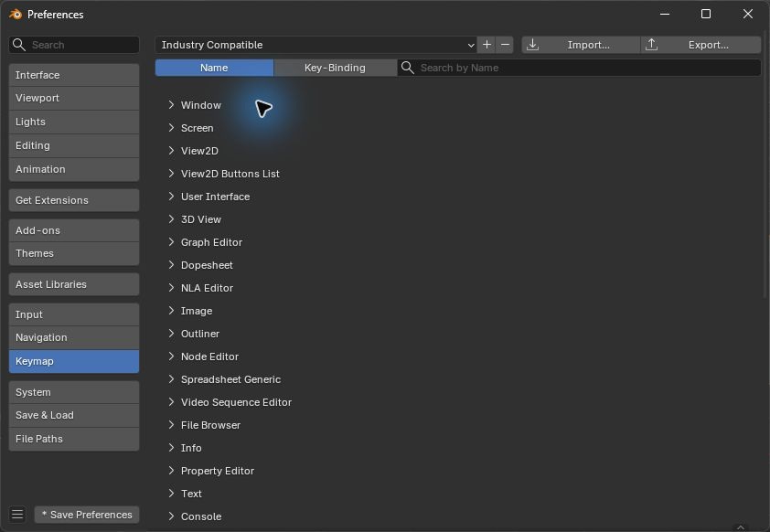
Task: Open the Animation preferences tab
Action: 74,169
